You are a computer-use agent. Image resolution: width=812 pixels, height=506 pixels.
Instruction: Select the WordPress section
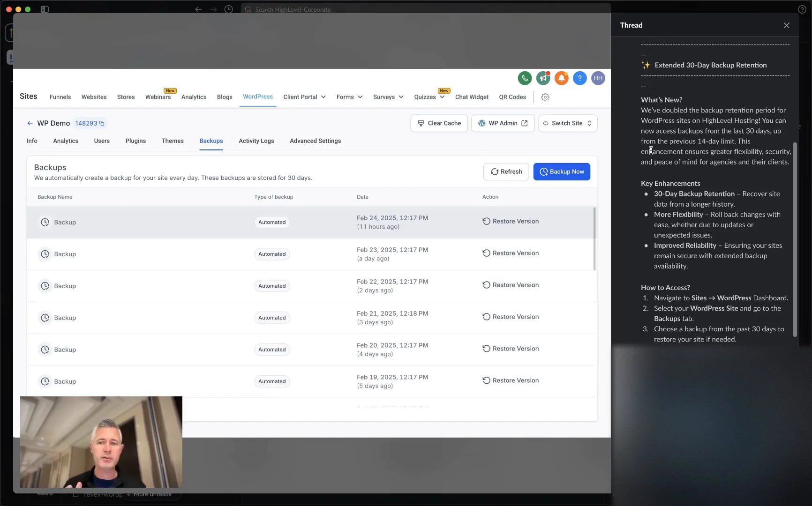click(257, 97)
